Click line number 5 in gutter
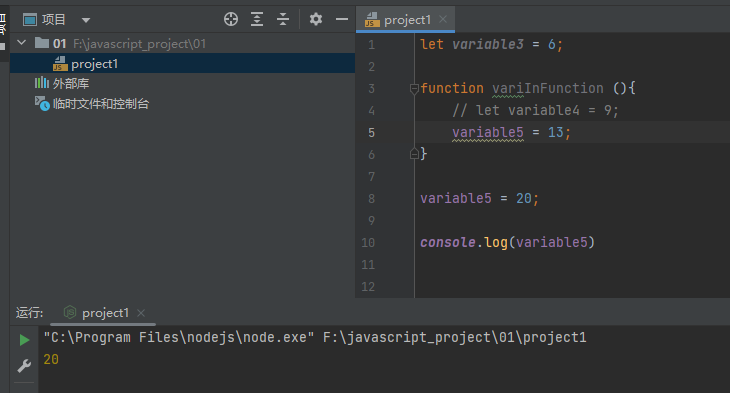 click(x=372, y=133)
